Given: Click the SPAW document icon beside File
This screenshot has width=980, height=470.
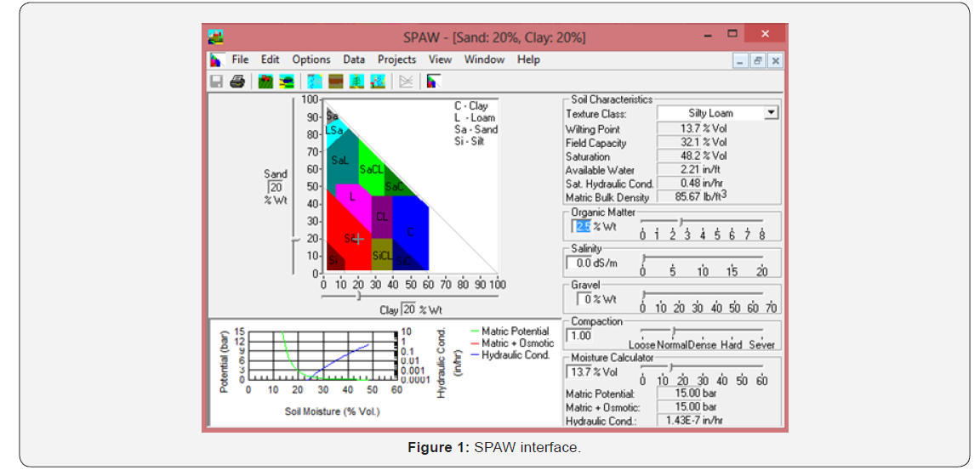Looking at the screenshot, I should coord(217,60).
